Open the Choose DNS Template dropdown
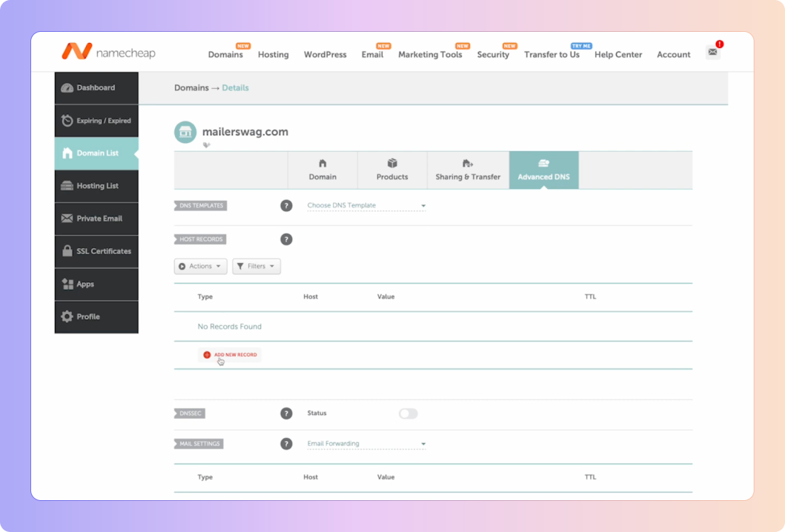Screen dimensions: 785x532 (366, 206)
